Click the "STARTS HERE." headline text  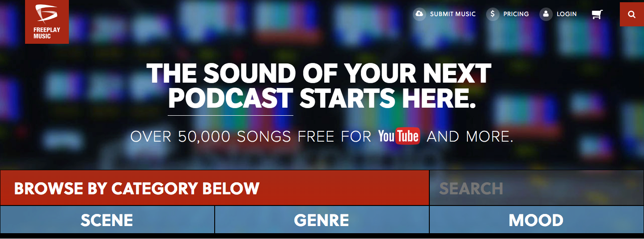(388, 99)
